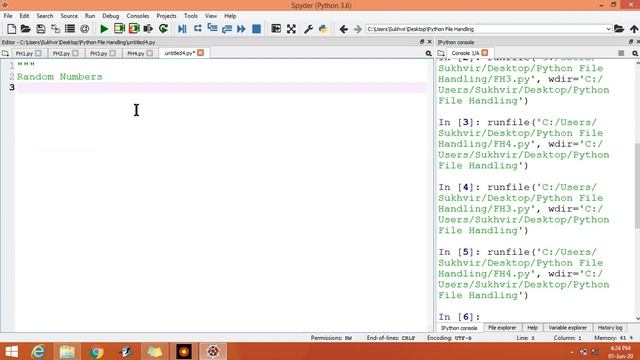Screen dimensions: 640x360
Task: Close the FH2.py tab
Action: pyautogui.click(x=75, y=53)
